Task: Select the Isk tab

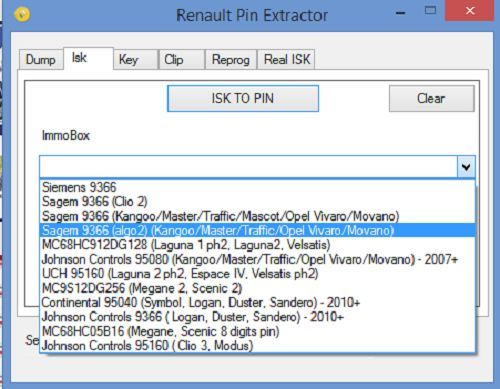Action: click(x=88, y=58)
